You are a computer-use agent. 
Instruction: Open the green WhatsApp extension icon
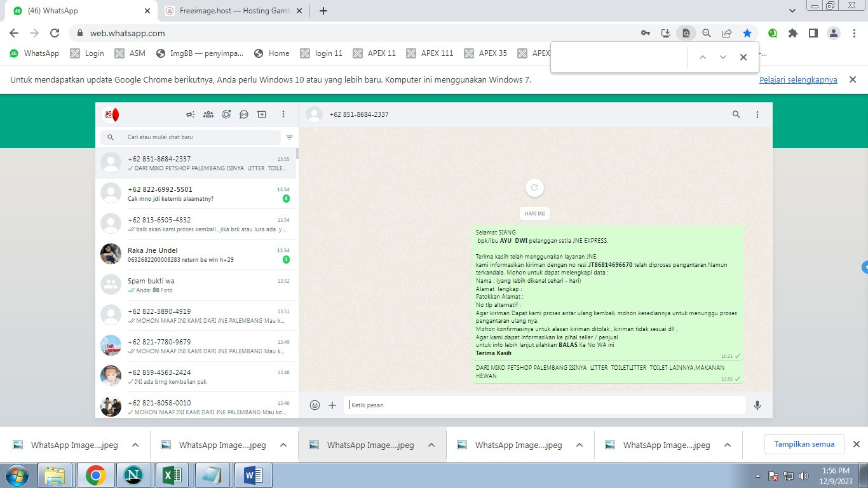pyautogui.click(x=773, y=33)
